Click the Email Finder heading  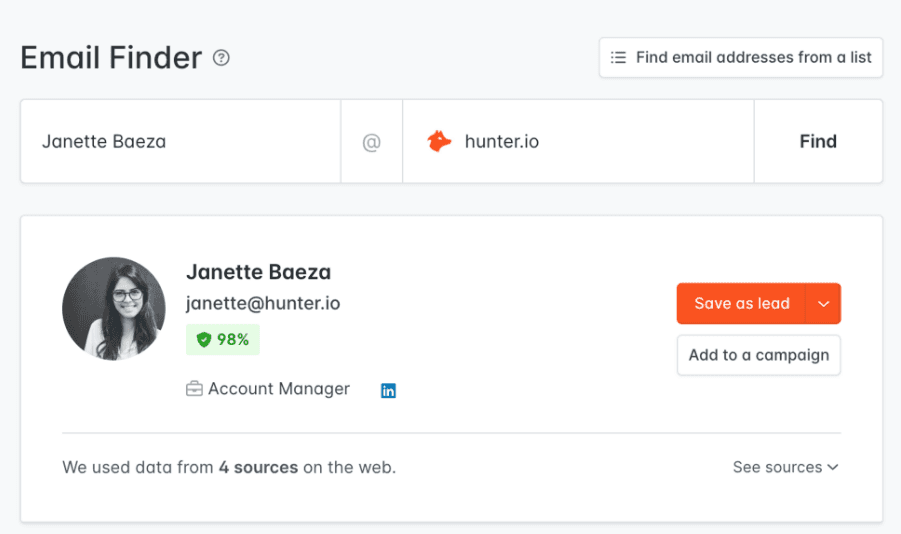pos(111,57)
